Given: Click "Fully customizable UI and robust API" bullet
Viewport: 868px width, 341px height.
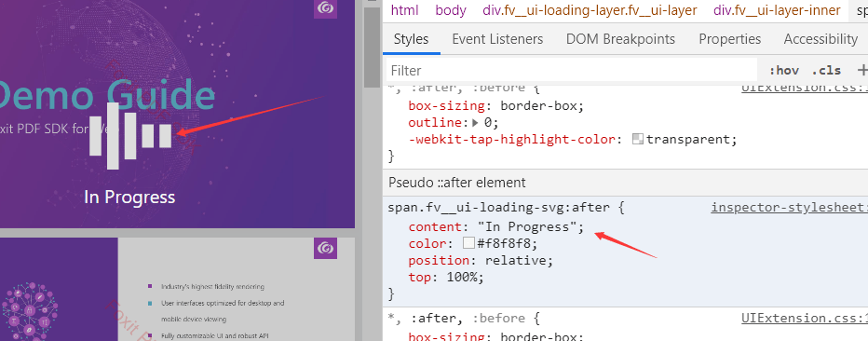Looking at the screenshot, I should tap(214, 335).
